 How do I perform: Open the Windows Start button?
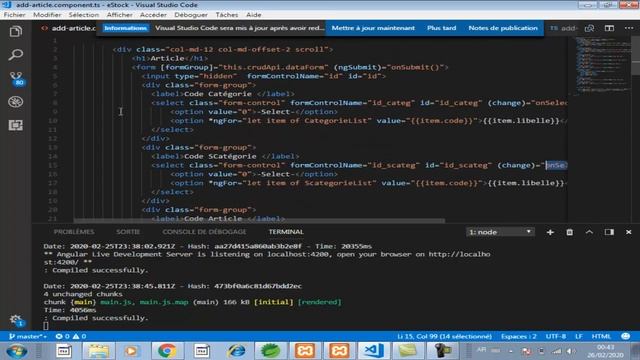pyautogui.click(x=17, y=351)
